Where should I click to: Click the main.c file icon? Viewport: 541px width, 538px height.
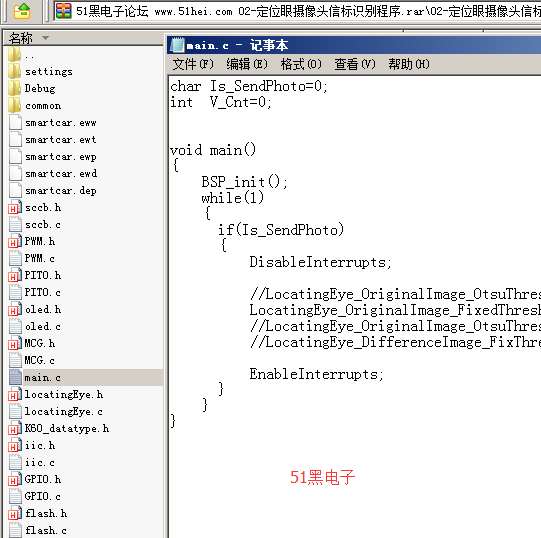click(15, 377)
